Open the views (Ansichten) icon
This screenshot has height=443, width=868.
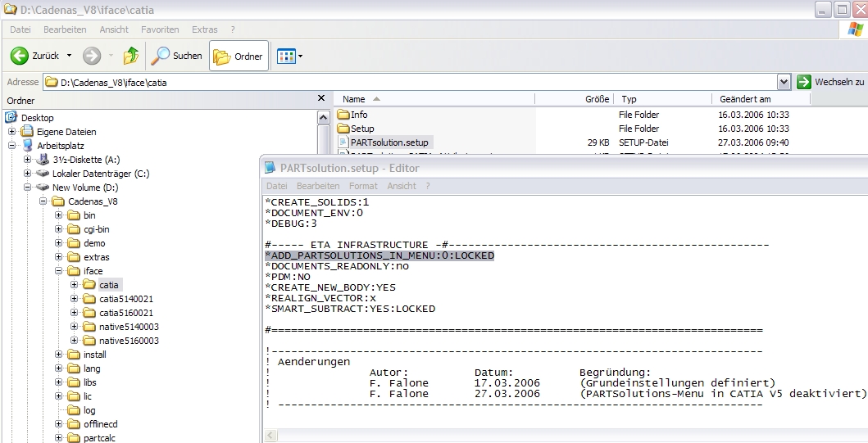coord(286,56)
